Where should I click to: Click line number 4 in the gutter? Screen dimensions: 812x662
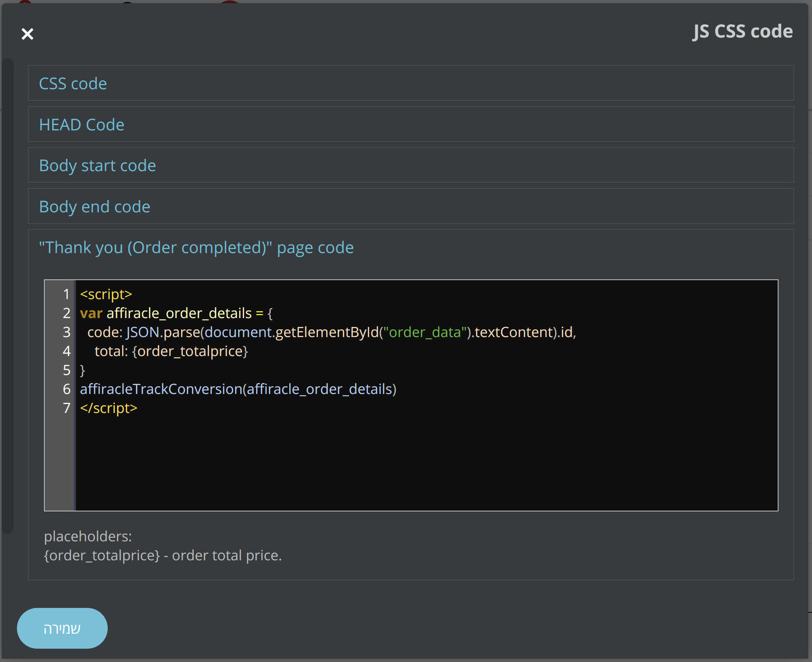pos(66,351)
